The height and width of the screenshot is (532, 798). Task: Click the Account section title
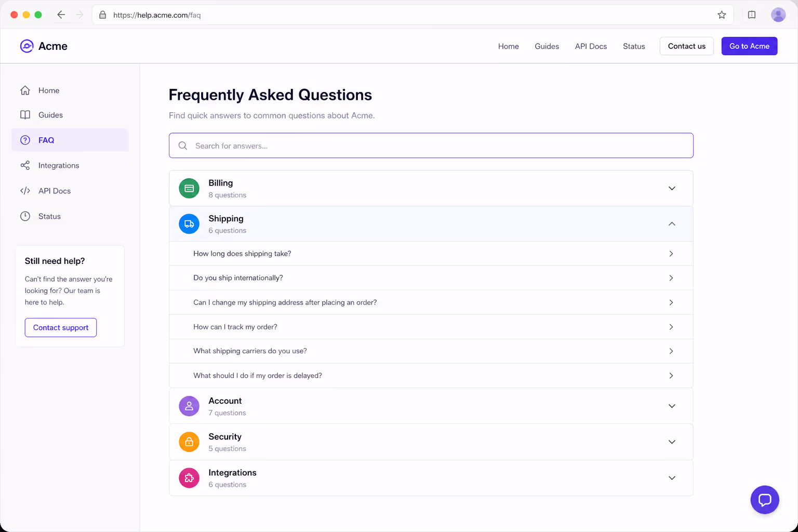225,401
